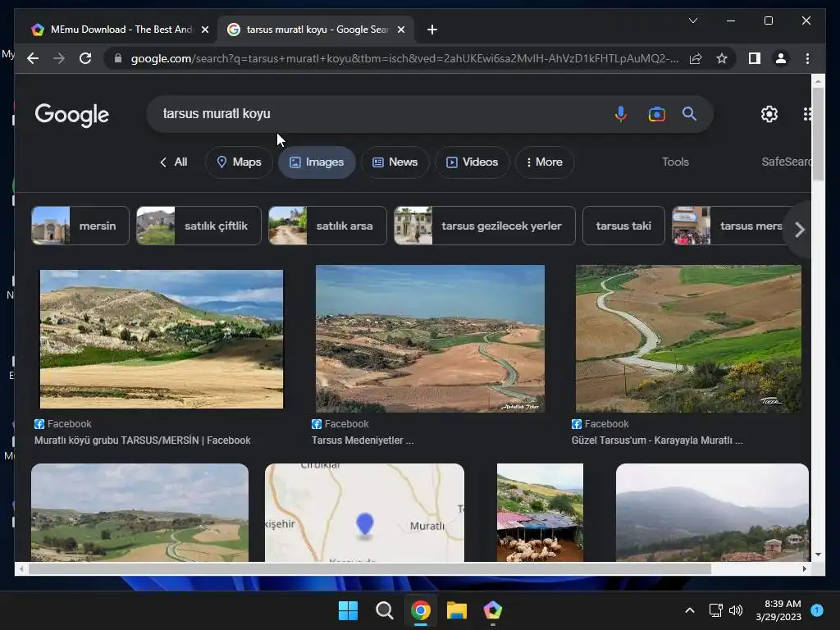Open Windows taskbar search
840x630 pixels.
pyautogui.click(x=384, y=610)
